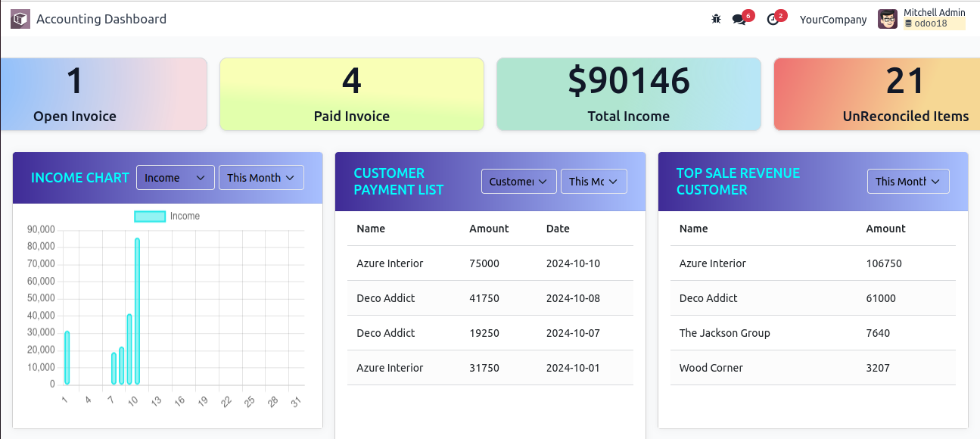
Task: Open the Open Invoice card
Action: 104,95
